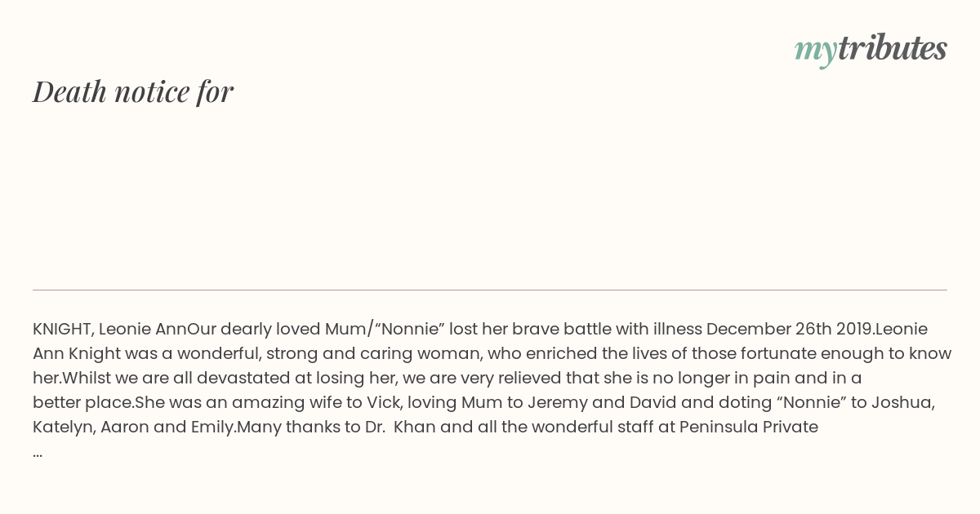980x514 pixels.
Task: Click the green "my" in the logo
Action: click(x=816, y=52)
